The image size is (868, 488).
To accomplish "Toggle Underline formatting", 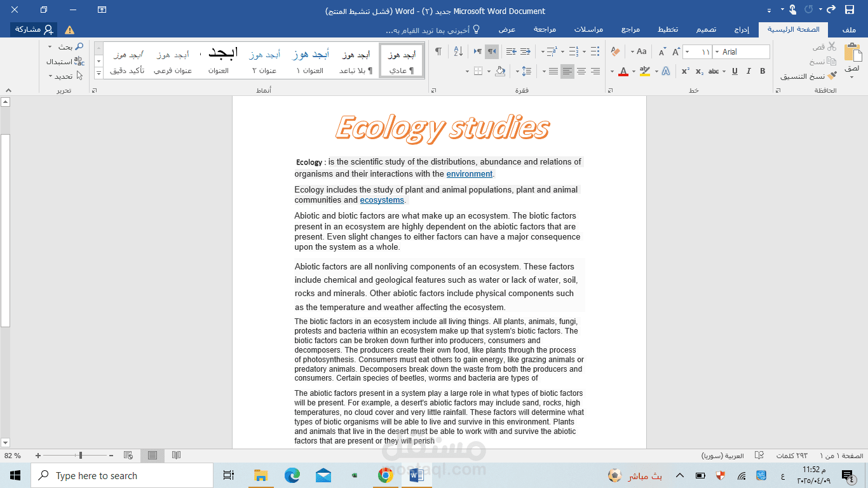I will click(x=735, y=71).
